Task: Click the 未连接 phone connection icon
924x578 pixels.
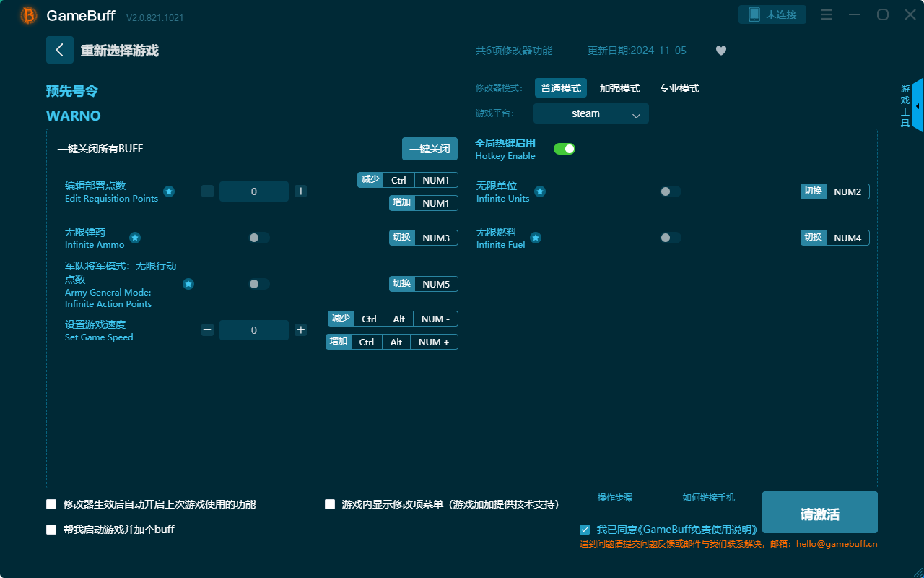Action: [x=772, y=14]
